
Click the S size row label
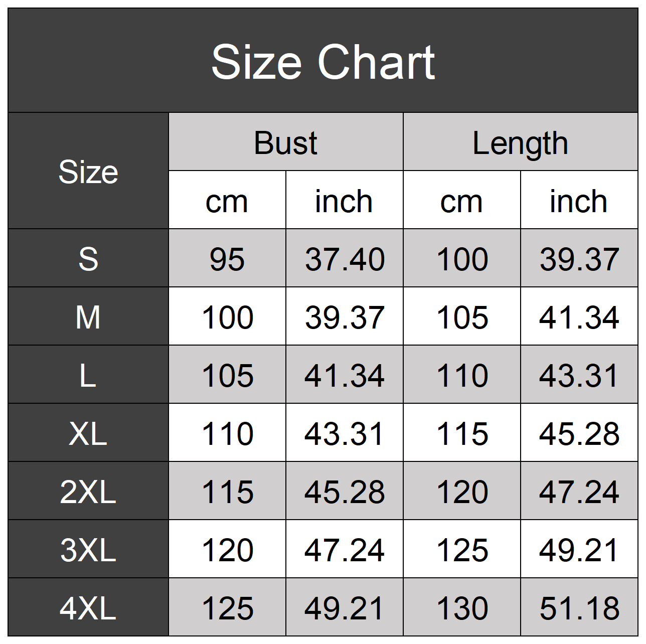(88, 258)
